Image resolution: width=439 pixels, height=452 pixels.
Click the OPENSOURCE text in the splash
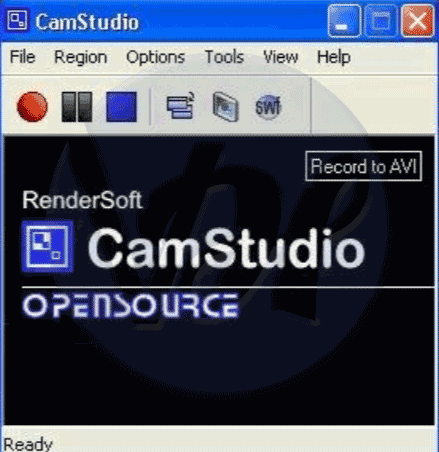tap(131, 306)
